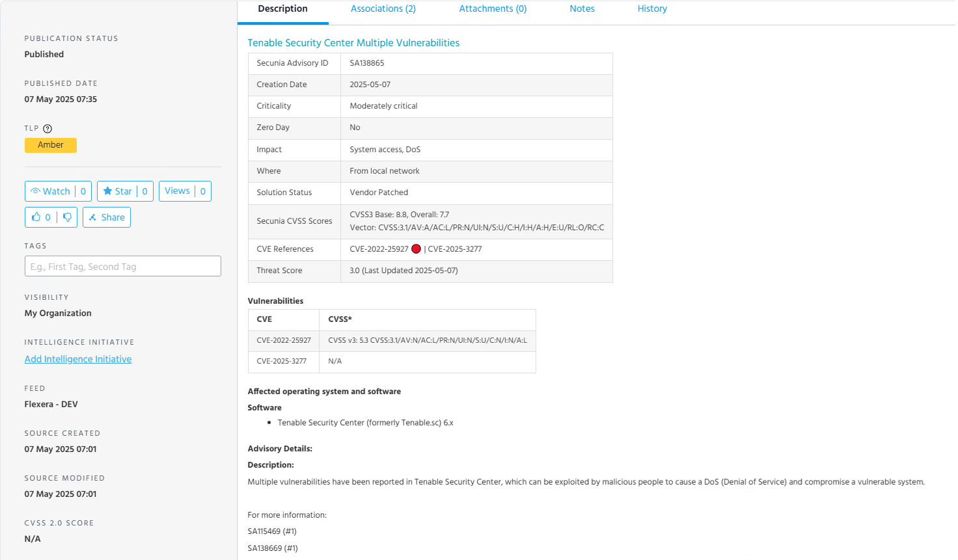This screenshot has width=958, height=560.
Task: Click CVE-2025-3277 in CVE References row
Action: point(455,249)
